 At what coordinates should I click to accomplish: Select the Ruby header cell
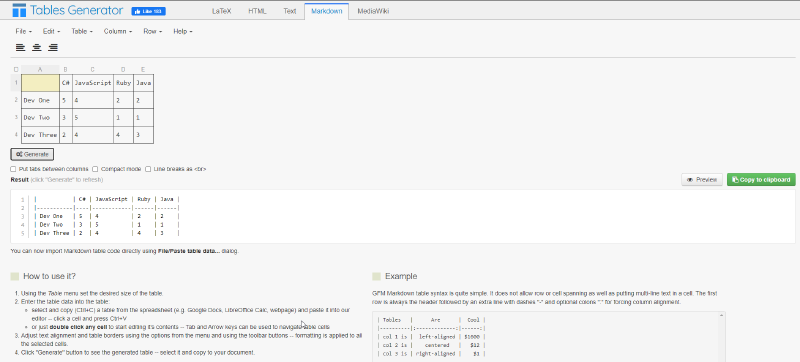(x=123, y=83)
